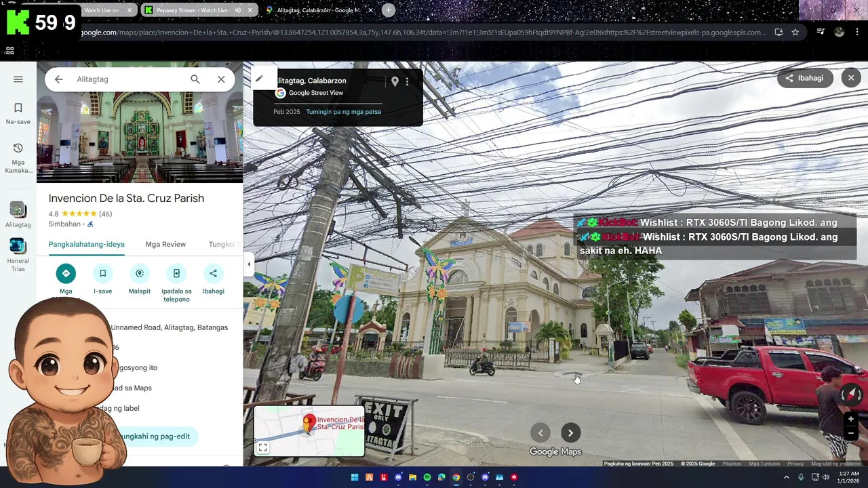Search nearby with the Malapit icon
The image size is (868, 488).
[140, 274]
